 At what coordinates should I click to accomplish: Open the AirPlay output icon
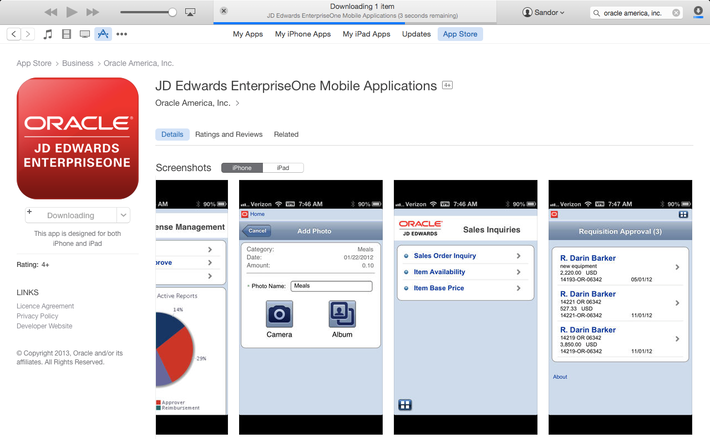click(191, 12)
